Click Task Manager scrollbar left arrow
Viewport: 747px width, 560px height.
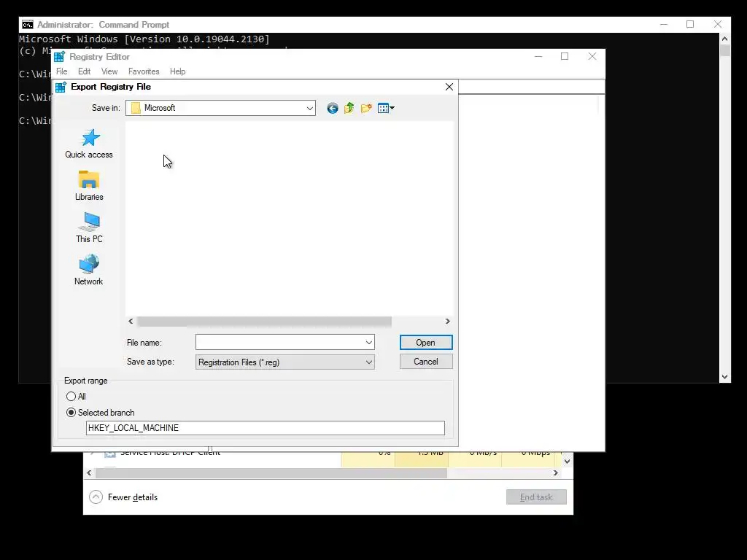89,473
